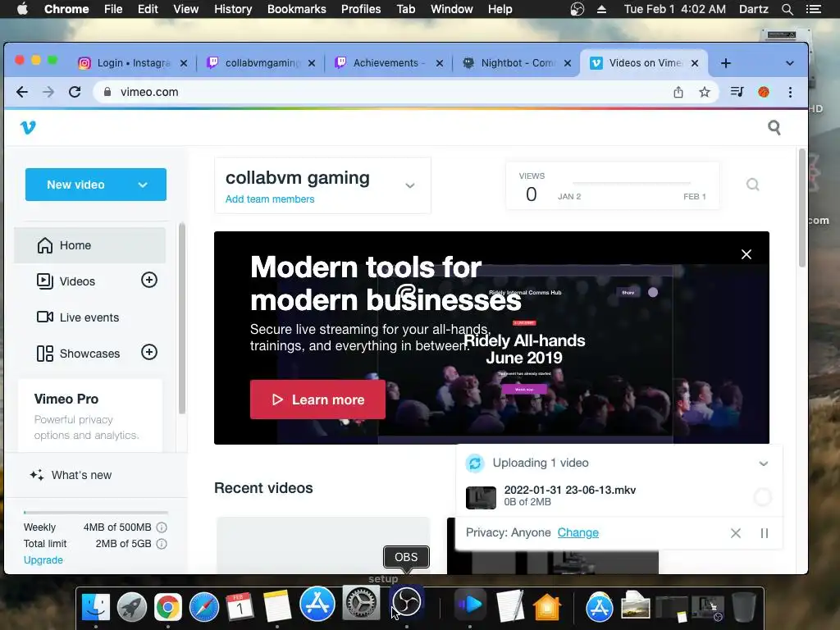This screenshot has height=630, width=840.
Task: Open Chrome's three-dot menu
Action: [x=790, y=92]
